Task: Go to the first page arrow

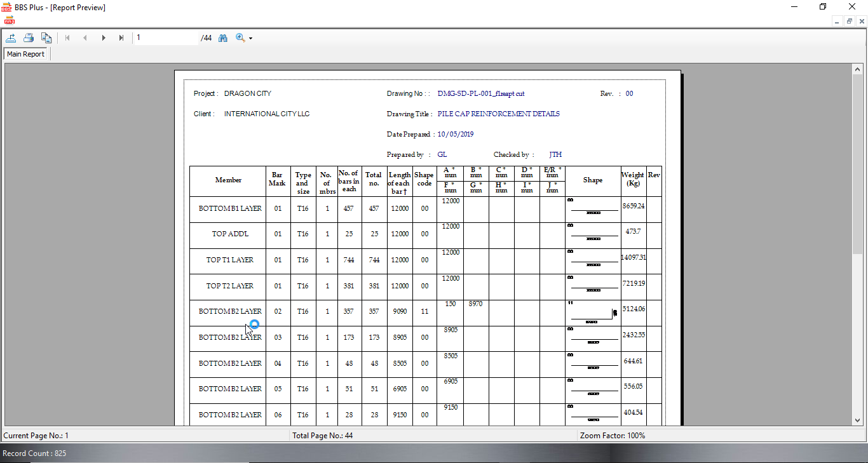Action: [67, 38]
